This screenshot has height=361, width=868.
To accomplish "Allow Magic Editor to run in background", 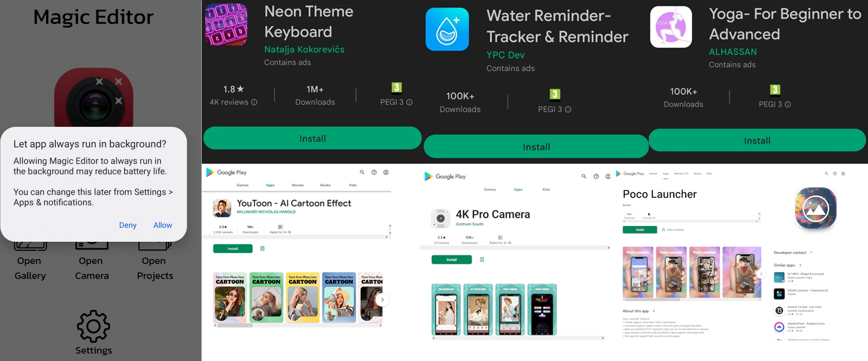I will click(163, 225).
